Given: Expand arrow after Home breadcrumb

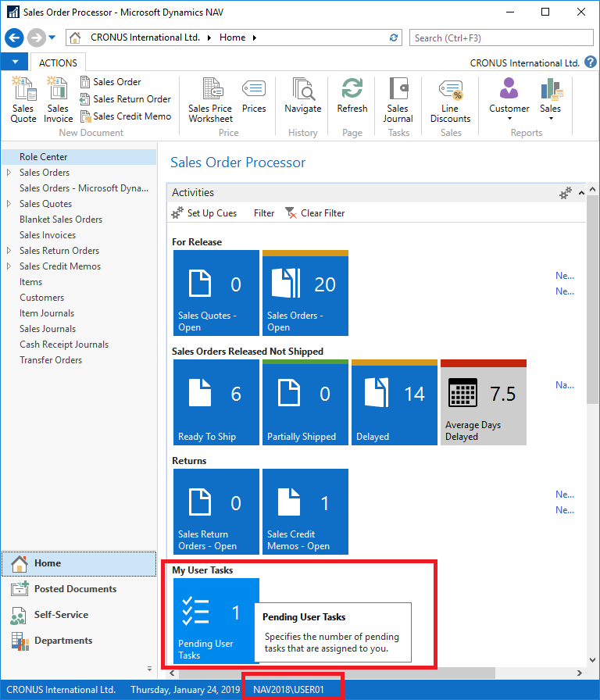Looking at the screenshot, I should (255, 38).
